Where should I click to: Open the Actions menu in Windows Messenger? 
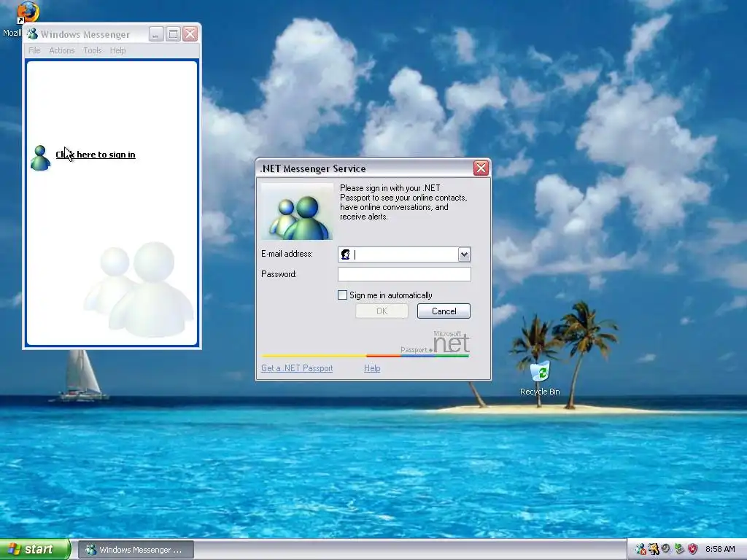[x=62, y=50]
